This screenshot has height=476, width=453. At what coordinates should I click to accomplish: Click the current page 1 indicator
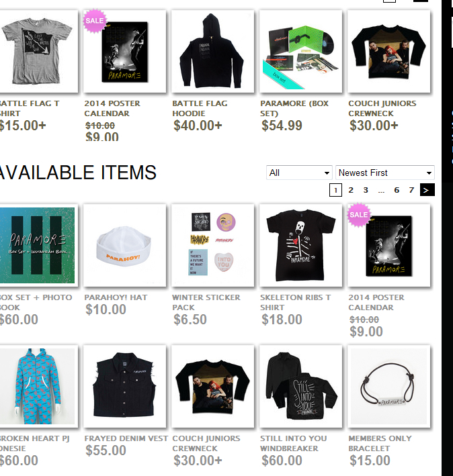point(336,190)
